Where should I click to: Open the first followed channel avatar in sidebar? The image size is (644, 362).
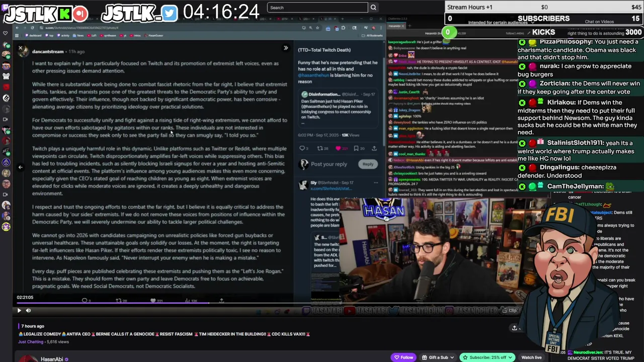pyautogui.click(x=6, y=45)
